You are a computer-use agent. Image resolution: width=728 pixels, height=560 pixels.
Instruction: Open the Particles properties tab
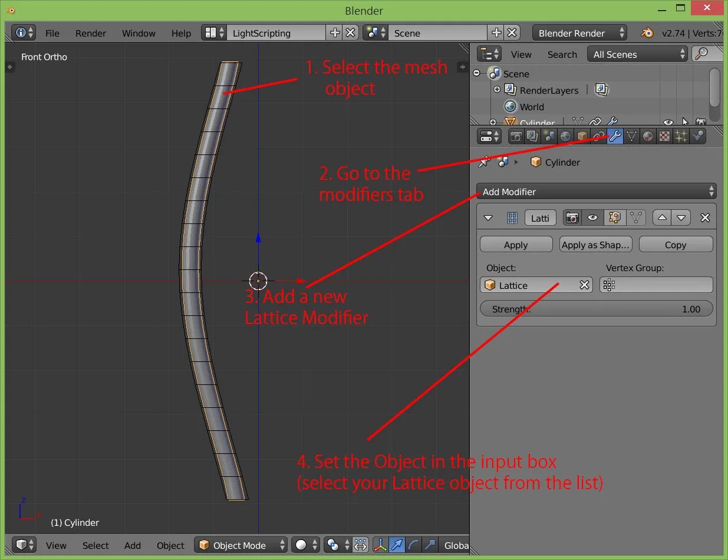click(x=681, y=136)
